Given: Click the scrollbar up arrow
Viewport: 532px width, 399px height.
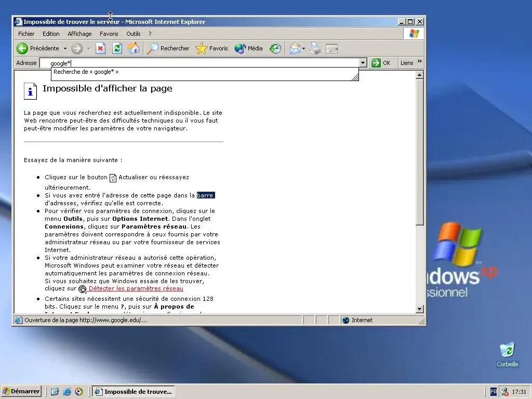Looking at the screenshot, I should point(420,75).
